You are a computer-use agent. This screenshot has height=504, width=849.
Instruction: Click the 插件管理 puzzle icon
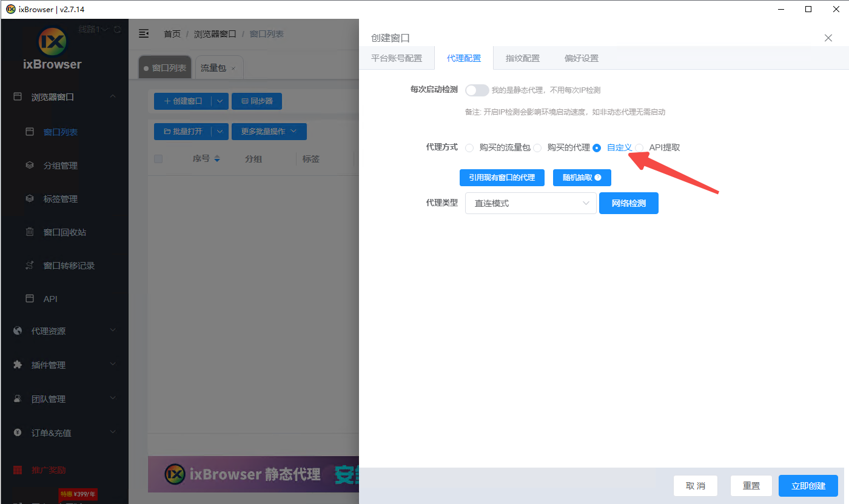click(18, 365)
